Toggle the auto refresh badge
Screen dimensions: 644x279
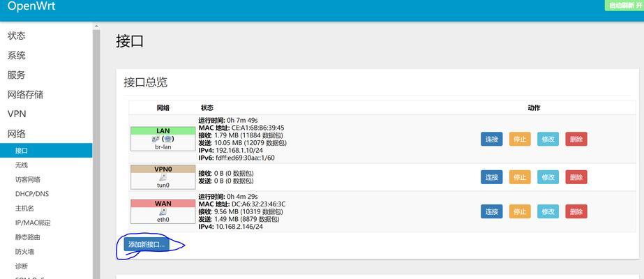point(624,6)
